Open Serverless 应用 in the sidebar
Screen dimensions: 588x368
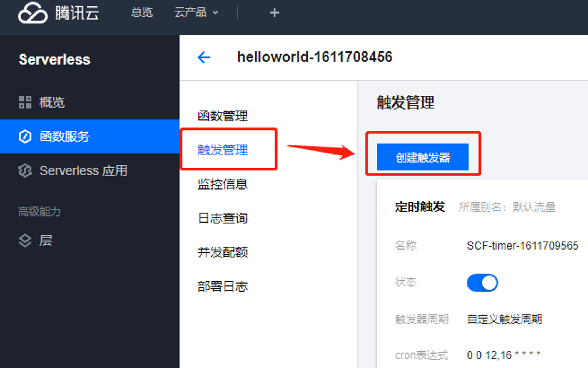[90, 170]
